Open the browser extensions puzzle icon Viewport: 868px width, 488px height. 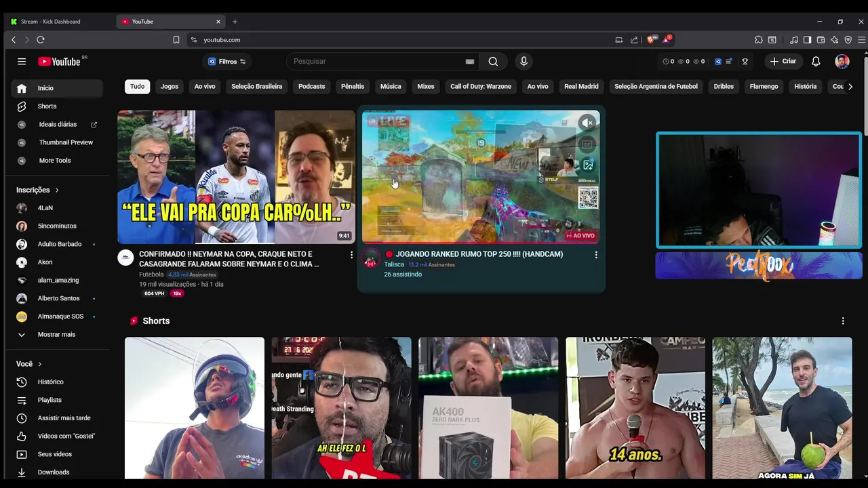click(x=759, y=40)
